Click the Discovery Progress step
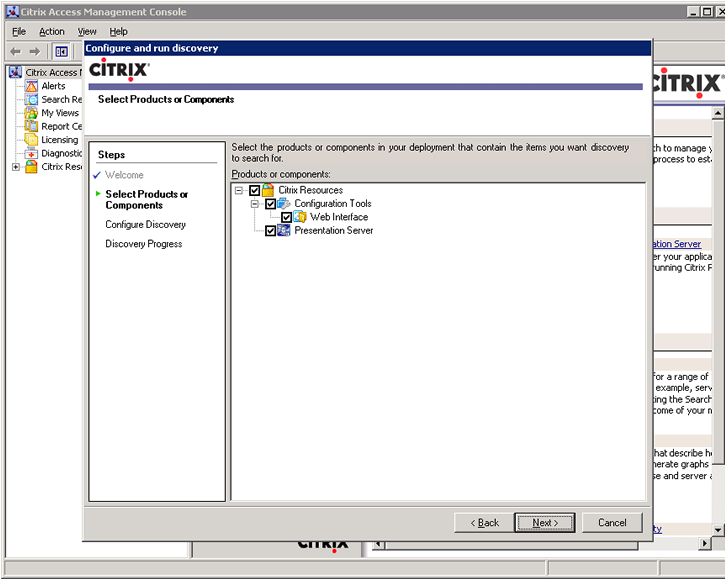This screenshot has width=725, height=579. 143,244
